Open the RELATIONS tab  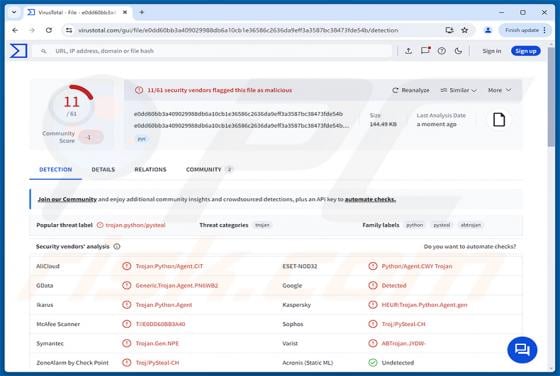[x=150, y=170]
